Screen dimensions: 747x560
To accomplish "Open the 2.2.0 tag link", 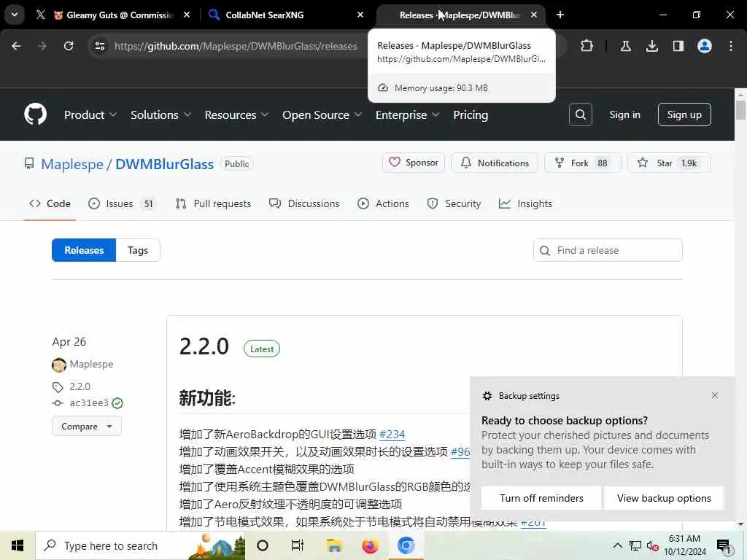I will pyautogui.click(x=80, y=386).
